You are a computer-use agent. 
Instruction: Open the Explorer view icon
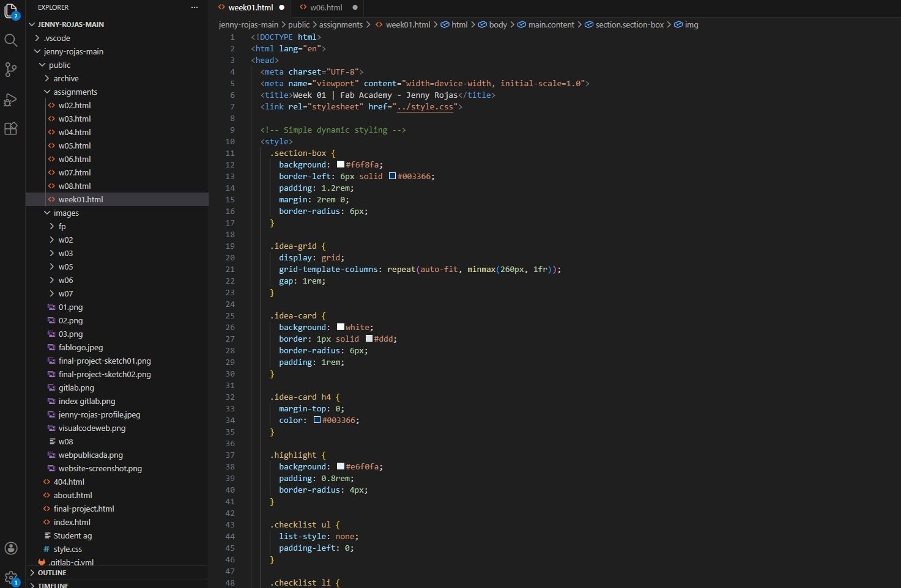[11, 11]
